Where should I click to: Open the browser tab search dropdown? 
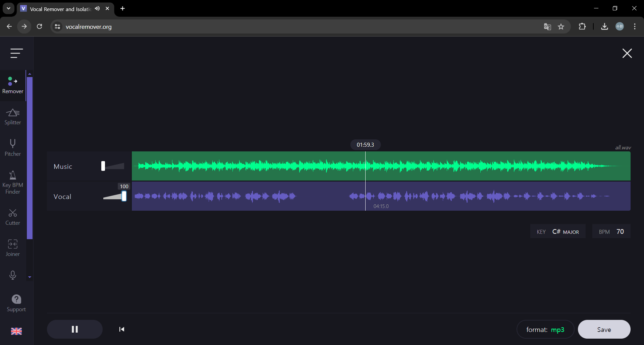[8, 8]
